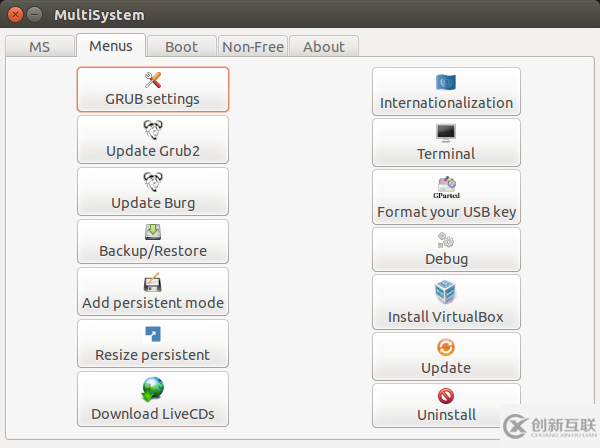Open GRUB settings via wrench icon
The height and width of the screenshot is (448, 600).
[x=153, y=80]
